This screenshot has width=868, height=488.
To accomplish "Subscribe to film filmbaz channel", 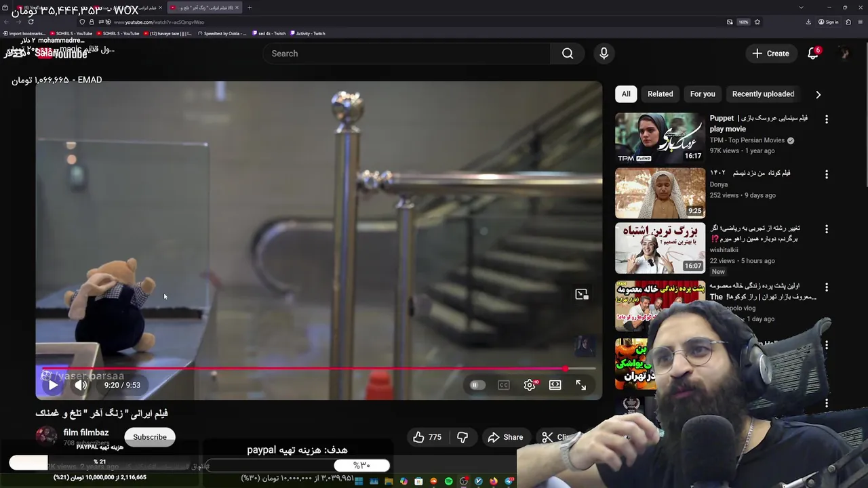I will [150, 437].
